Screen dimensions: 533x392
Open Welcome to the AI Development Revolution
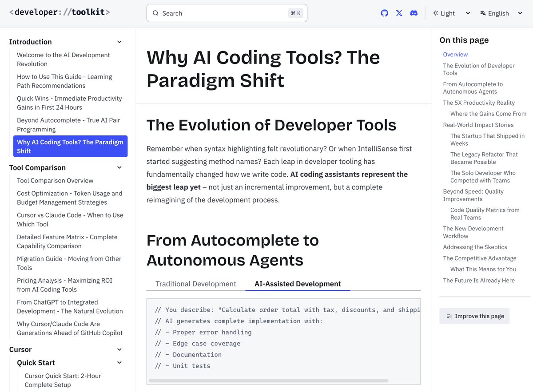point(64,59)
